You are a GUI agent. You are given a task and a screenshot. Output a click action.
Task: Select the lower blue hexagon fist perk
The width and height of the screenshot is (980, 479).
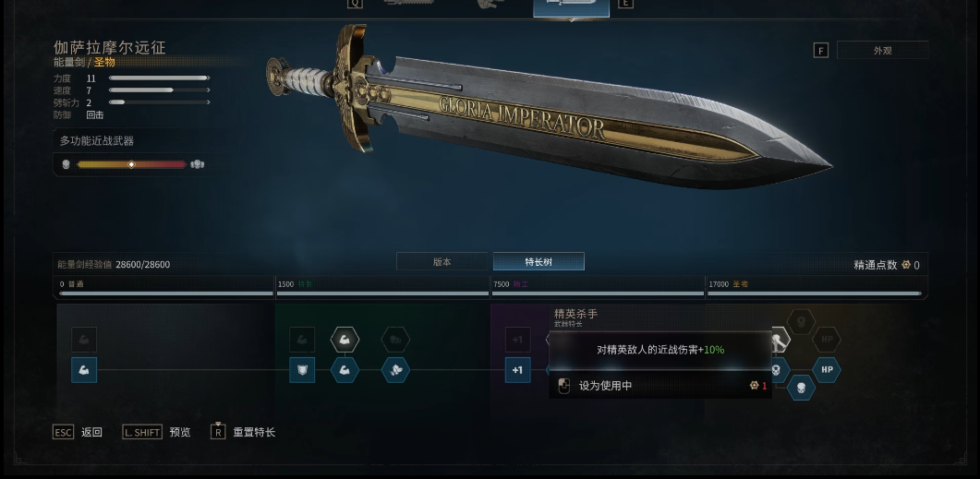pyautogui.click(x=345, y=370)
